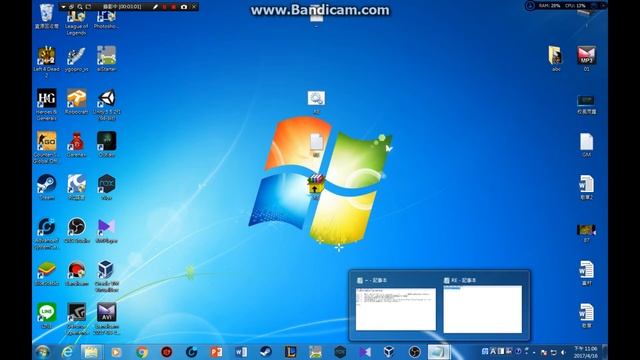Select the Steam desktop shortcut
Image resolution: width=640 pixels, height=360 pixels.
(47, 187)
